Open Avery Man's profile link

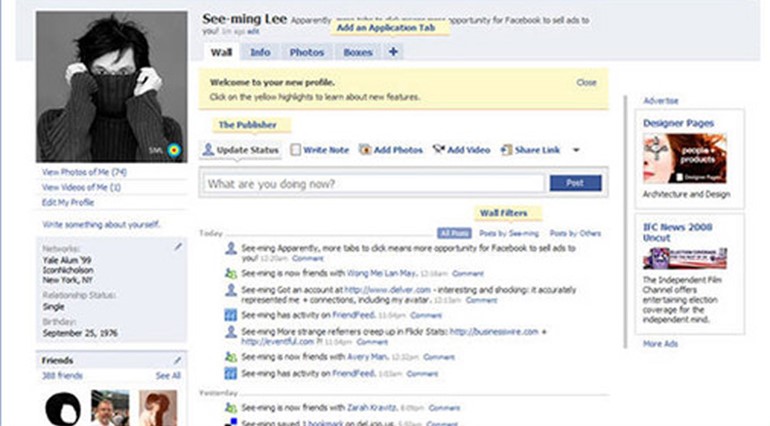(368, 357)
